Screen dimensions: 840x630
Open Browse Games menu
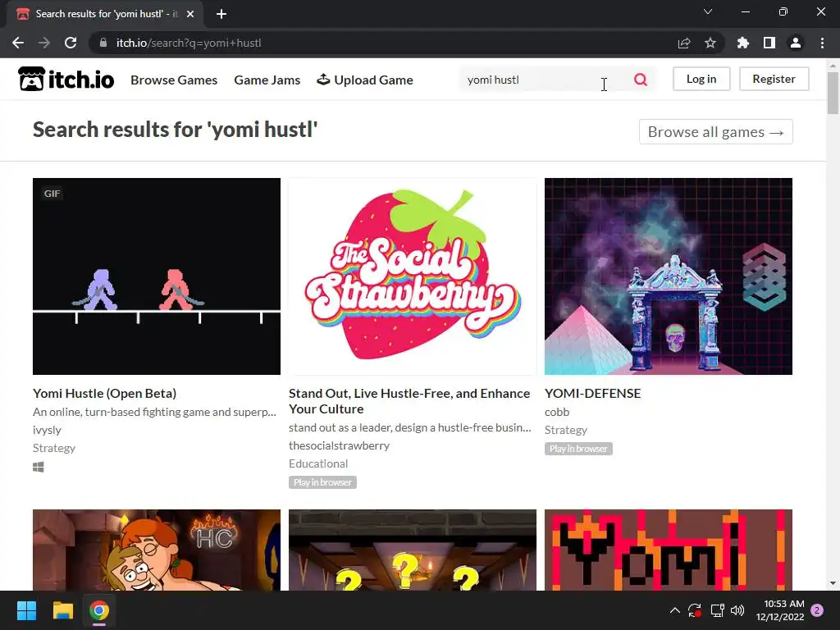[174, 80]
